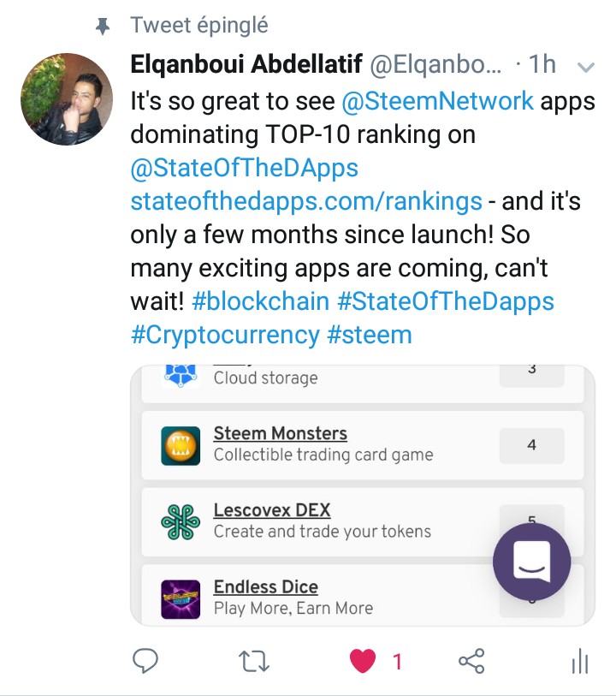This screenshot has height=696, width=616.
Task: Open the share icon menu
Action: pos(471,661)
